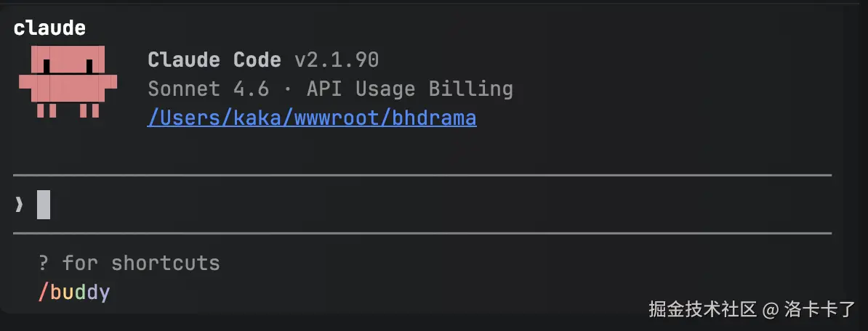Click the divider line above the prompt

[x=422, y=175]
